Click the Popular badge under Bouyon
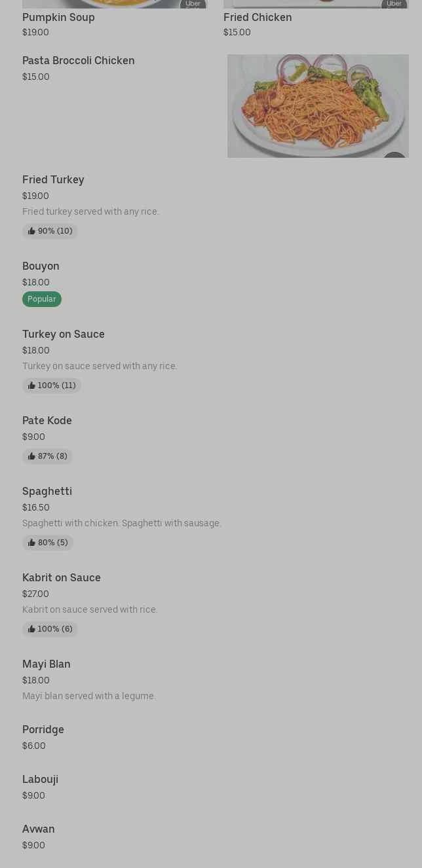The image size is (422, 868). pyautogui.click(x=41, y=299)
